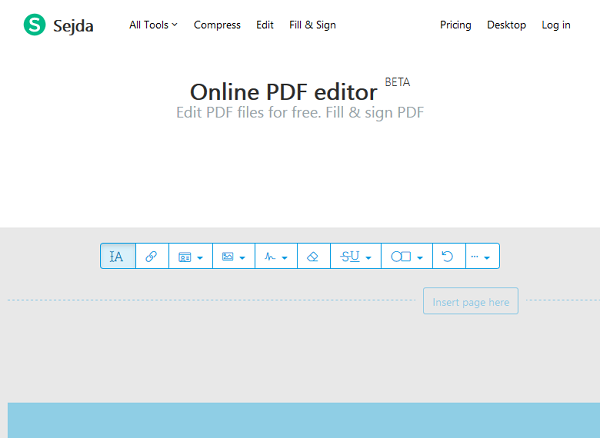600x438 pixels.
Task: Visit the Pricing page
Action: [455, 25]
